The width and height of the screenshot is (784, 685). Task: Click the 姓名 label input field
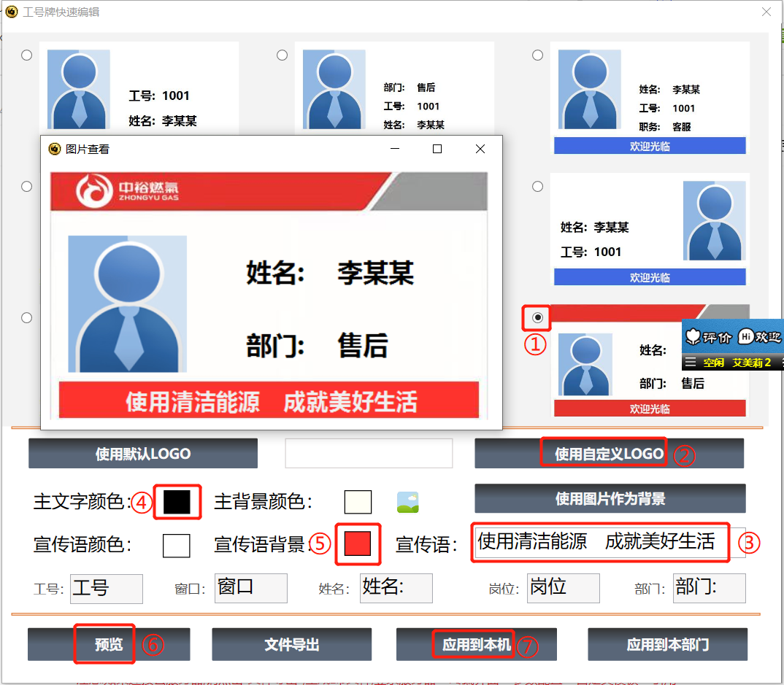(396, 588)
